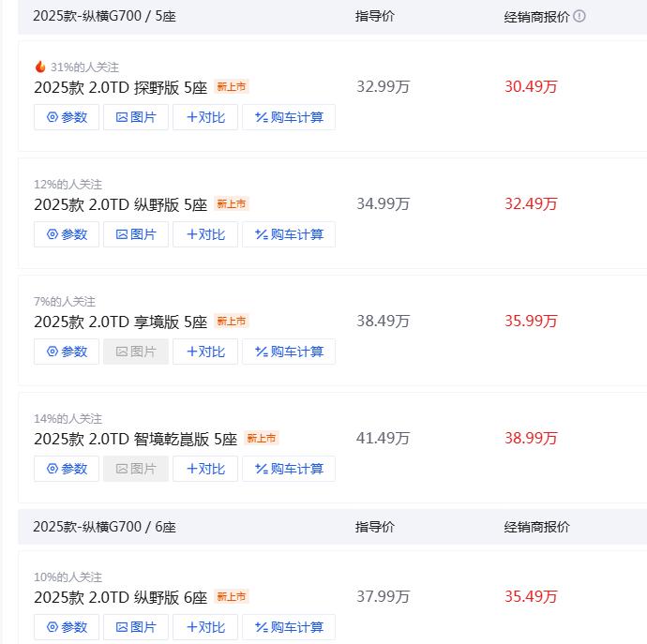The image size is (647, 644).
Task: Open 参数 for 智境乾崑版 5座
Action: click(x=67, y=469)
